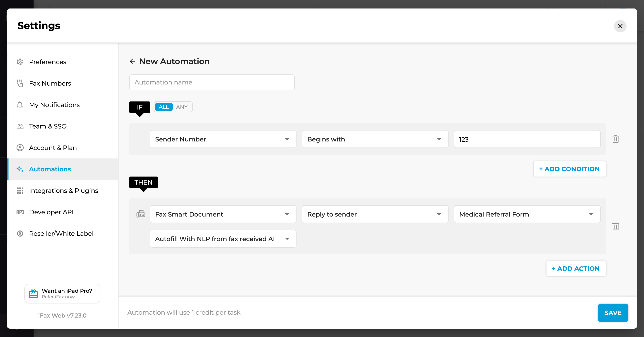
Task: Go to Integrations & Plugins section
Action: click(x=64, y=191)
